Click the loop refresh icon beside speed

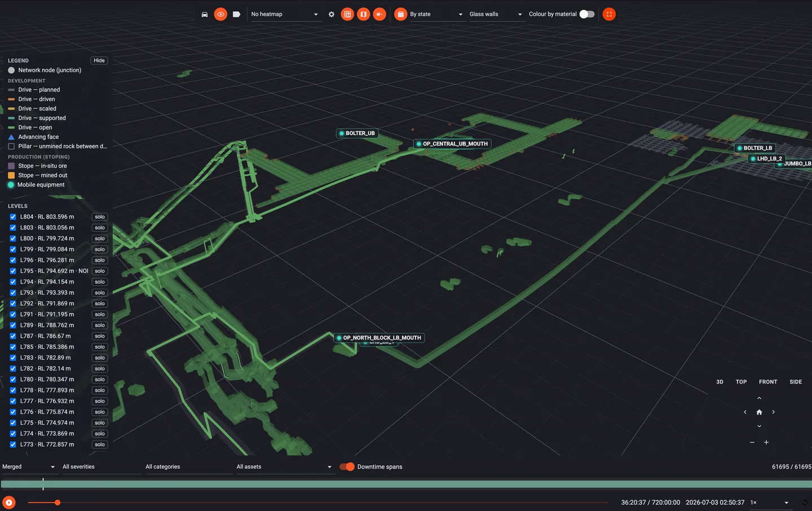[x=805, y=503]
